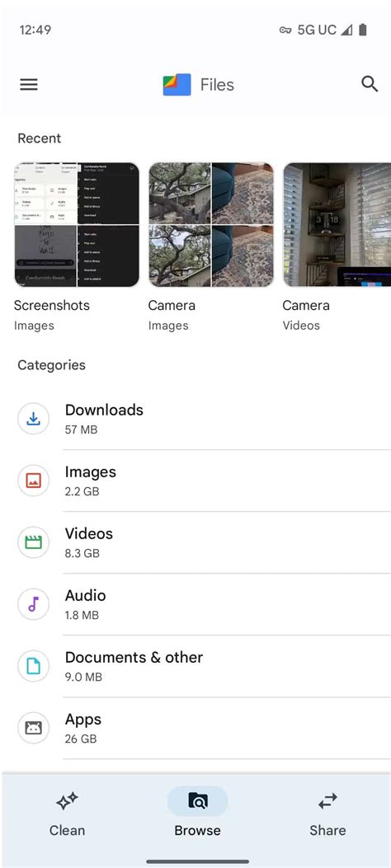Open the Camera Images thumbnail collage
Screen dimensions: 391x868
tap(211, 225)
